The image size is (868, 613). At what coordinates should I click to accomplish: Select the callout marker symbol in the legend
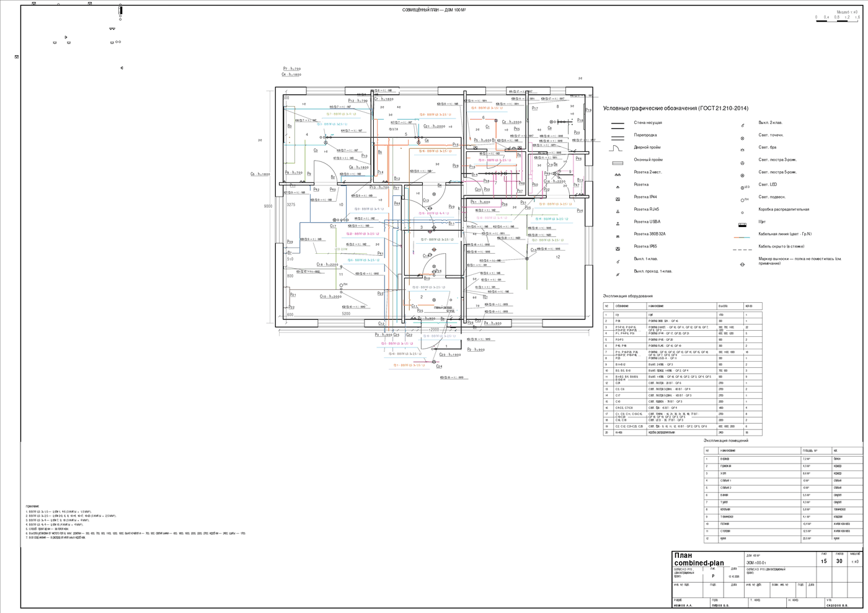point(742,264)
